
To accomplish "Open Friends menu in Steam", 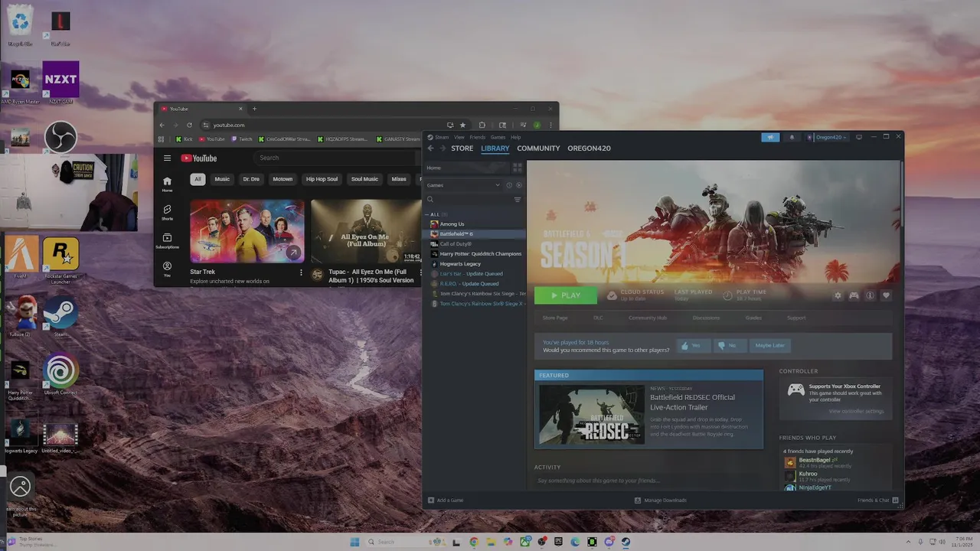I will pos(477,137).
